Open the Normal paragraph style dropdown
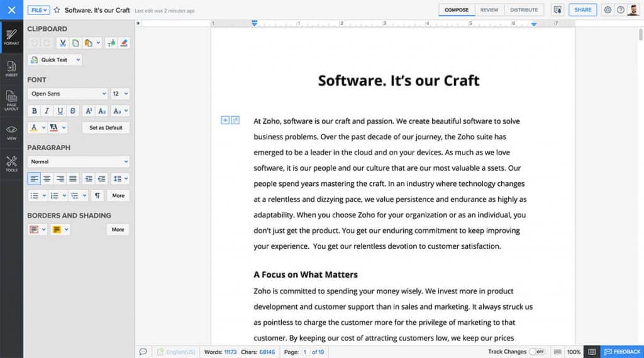Screen dimensions: 644x358 [78, 161]
